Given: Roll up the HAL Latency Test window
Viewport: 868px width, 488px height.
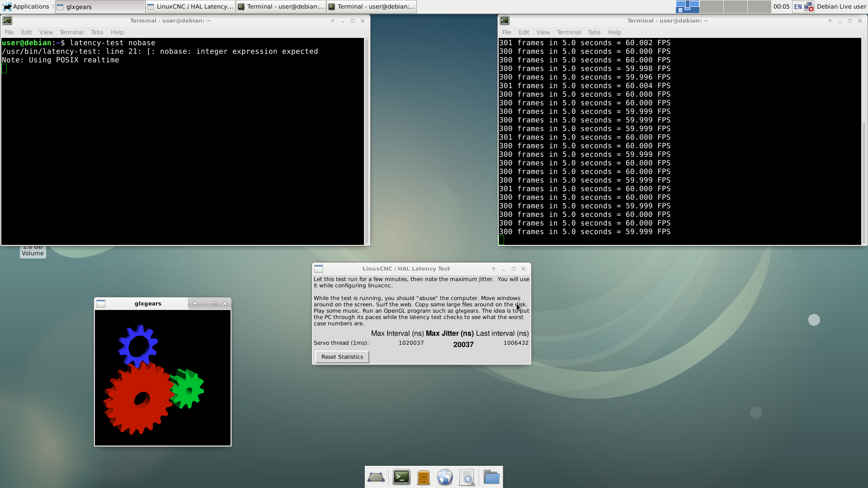Looking at the screenshot, I should coord(494,269).
